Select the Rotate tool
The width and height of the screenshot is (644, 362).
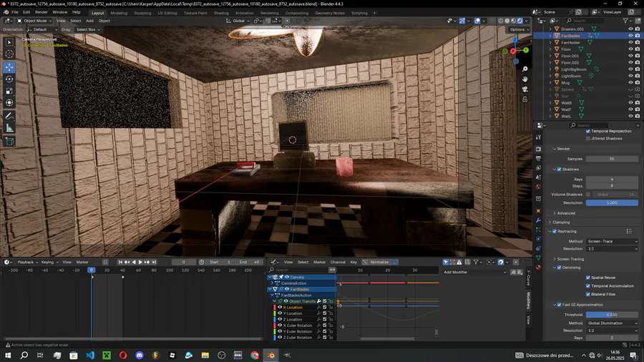click(x=9, y=79)
